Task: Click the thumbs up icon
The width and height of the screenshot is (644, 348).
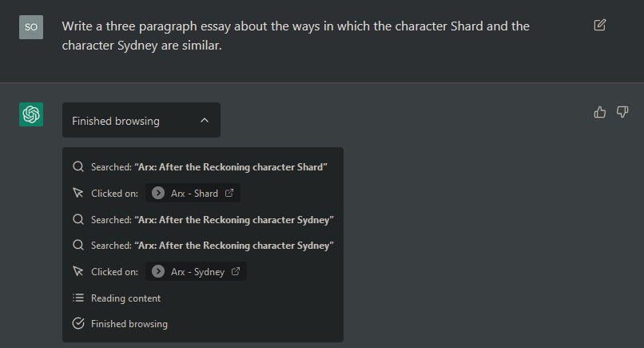Action: pos(600,112)
